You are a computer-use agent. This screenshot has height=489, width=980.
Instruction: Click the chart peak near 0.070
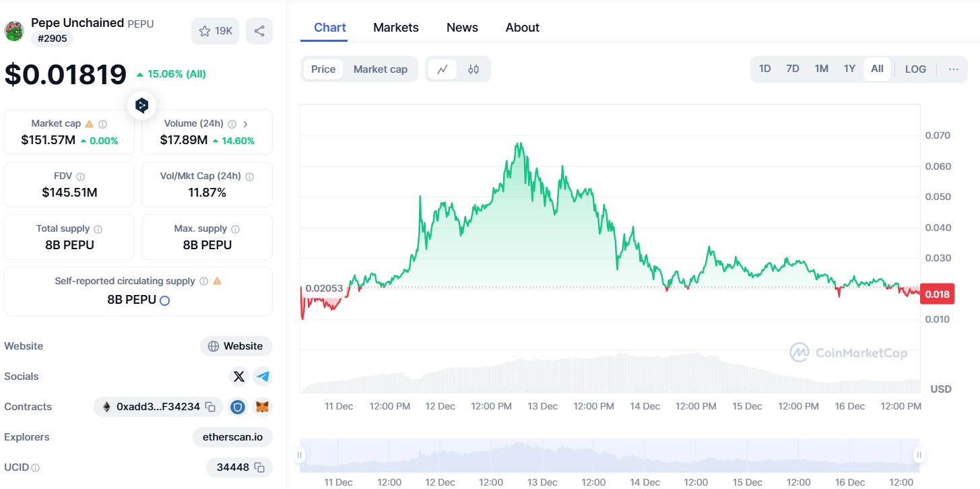[519, 143]
